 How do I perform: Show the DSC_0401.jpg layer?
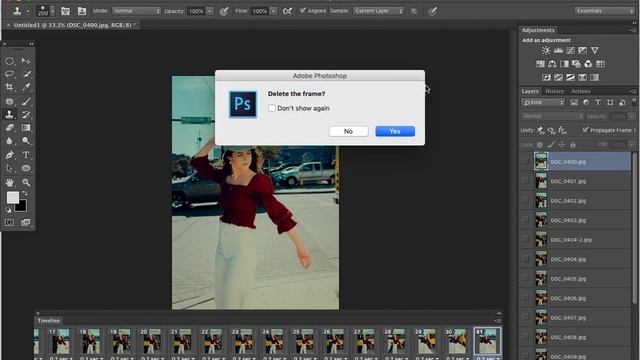pyautogui.click(x=526, y=181)
